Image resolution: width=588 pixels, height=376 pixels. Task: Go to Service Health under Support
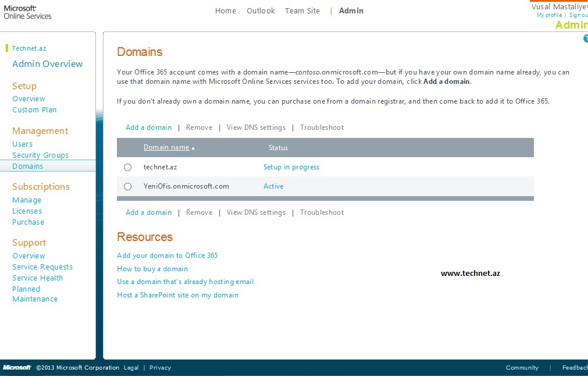(x=37, y=278)
